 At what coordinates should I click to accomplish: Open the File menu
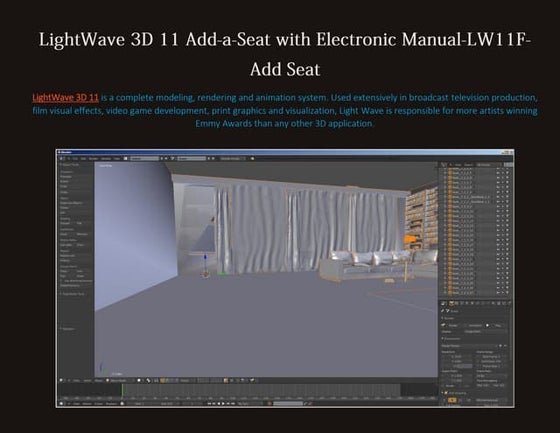[75, 158]
